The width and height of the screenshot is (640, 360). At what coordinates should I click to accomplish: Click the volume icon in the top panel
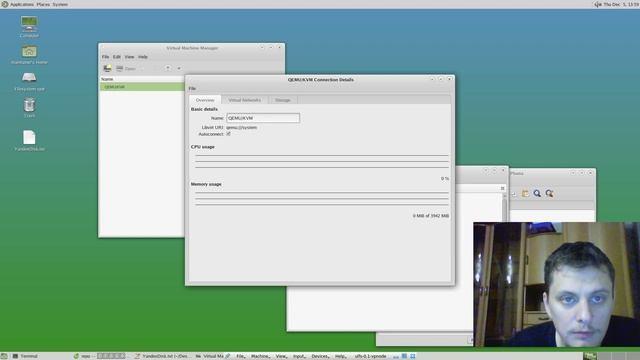(x=598, y=4)
